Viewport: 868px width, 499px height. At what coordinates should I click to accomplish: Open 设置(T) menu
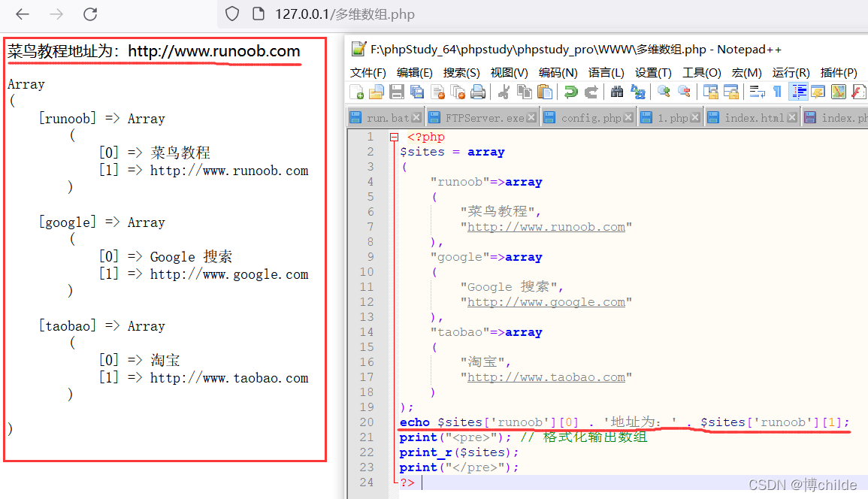coord(653,73)
